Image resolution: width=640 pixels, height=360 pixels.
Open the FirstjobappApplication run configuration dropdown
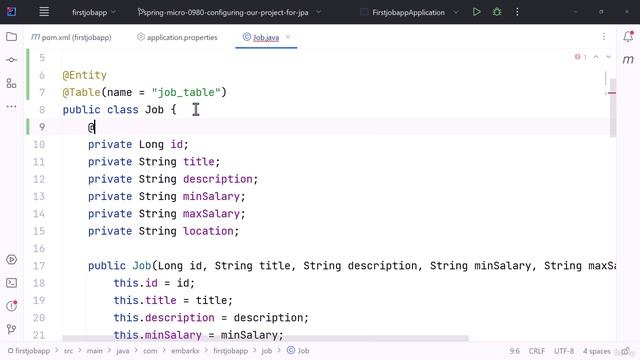click(409, 12)
